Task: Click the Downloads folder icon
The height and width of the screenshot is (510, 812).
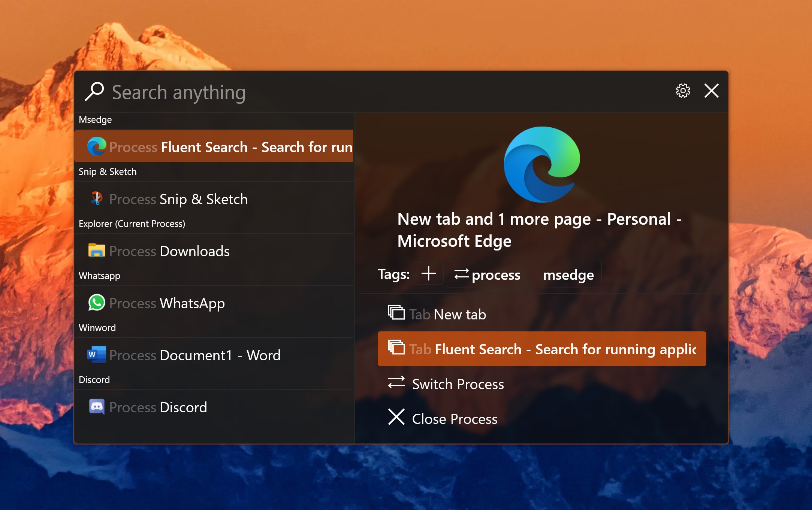Action: pyautogui.click(x=97, y=251)
